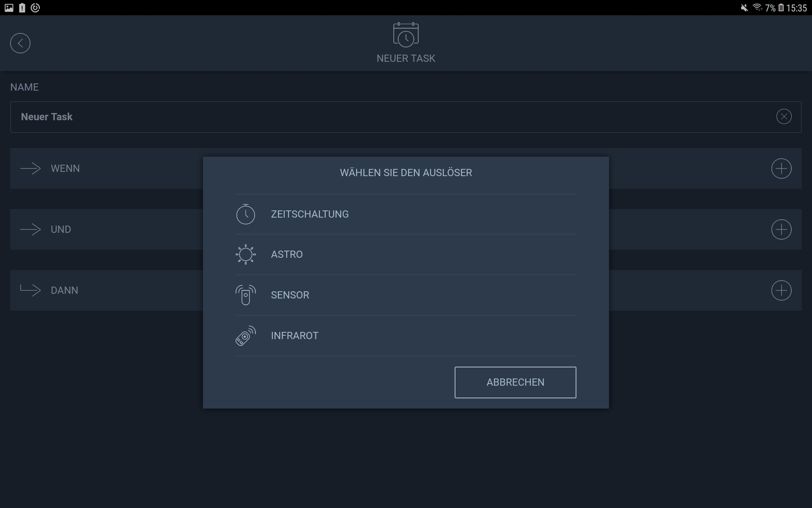Select the ASTRO trigger option
812x508 pixels.
287,254
